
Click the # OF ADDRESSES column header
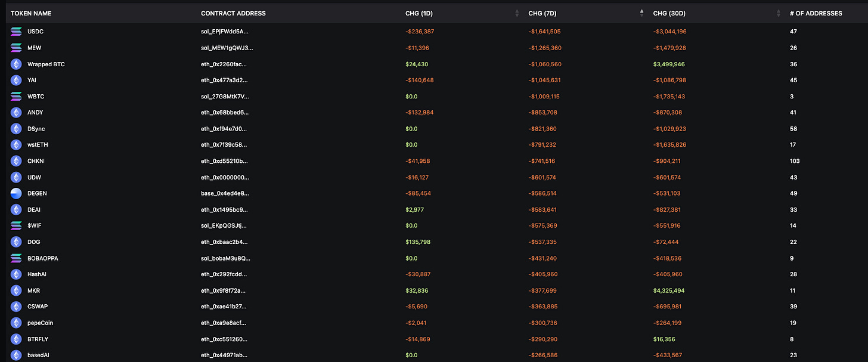click(x=816, y=13)
